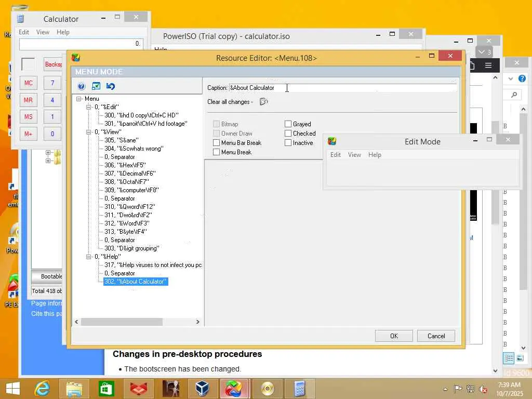532x399 pixels.
Task: Click the dropdown chevron with number 3
Action: coord(485,52)
